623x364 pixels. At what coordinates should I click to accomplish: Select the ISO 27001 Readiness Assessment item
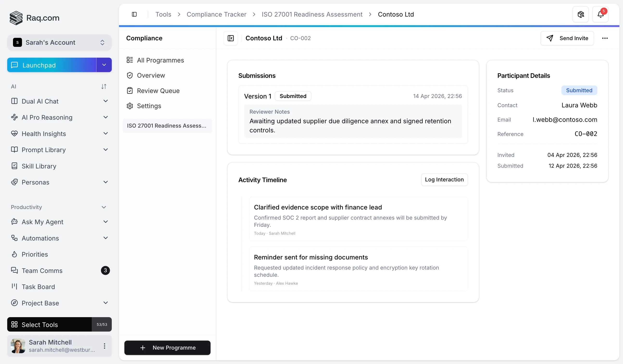click(x=167, y=125)
